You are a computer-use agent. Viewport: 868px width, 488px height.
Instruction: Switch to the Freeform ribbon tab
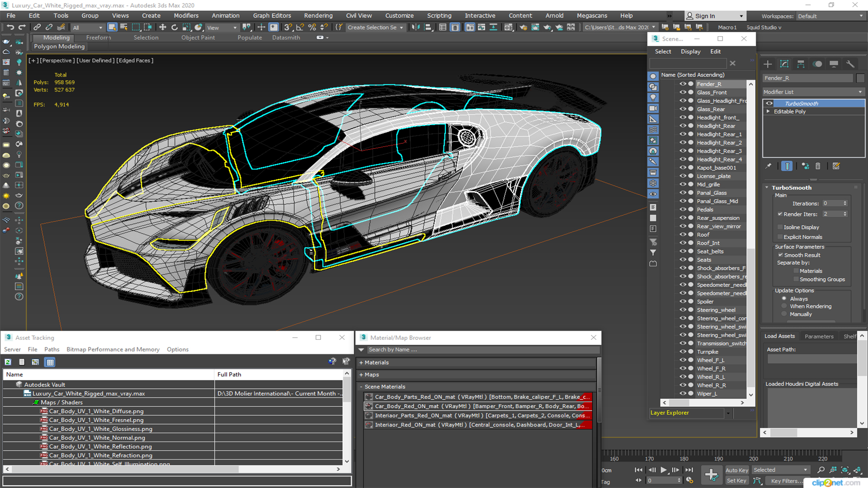pyautogui.click(x=98, y=38)
